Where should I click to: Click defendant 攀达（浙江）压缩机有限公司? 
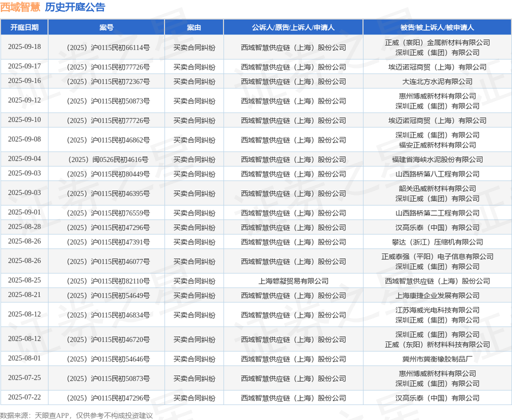[437, 242]
